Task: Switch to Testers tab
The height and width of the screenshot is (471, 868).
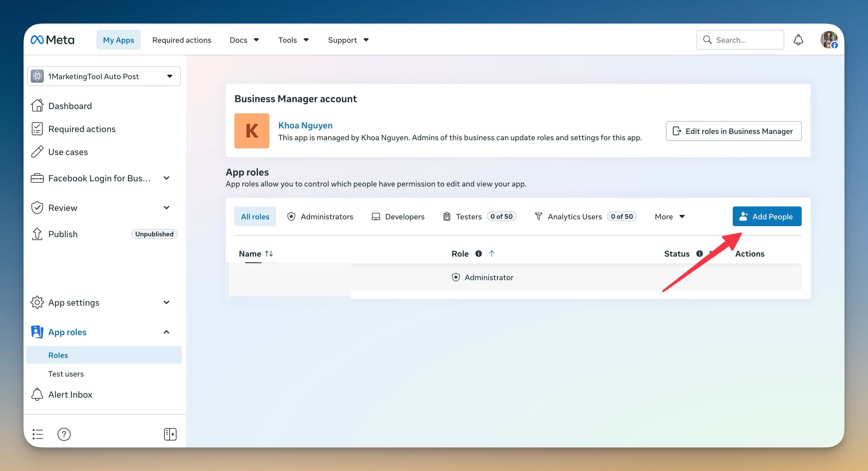Action: click(479, 216)
